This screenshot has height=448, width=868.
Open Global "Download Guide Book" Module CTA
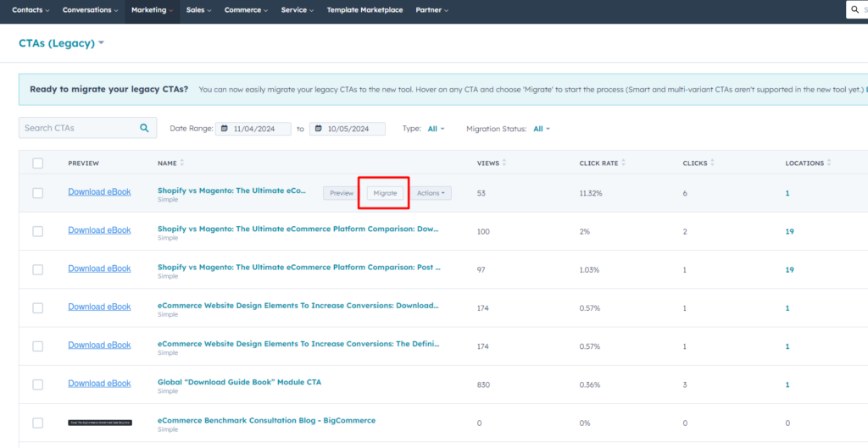coord(239,382)
